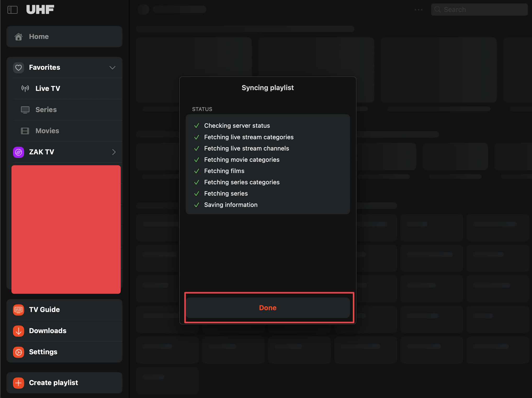Screen dimensions: 532x398
Task: Click the Live TV antenna icon
Action: pyautogui.click(x=25, y=88)
